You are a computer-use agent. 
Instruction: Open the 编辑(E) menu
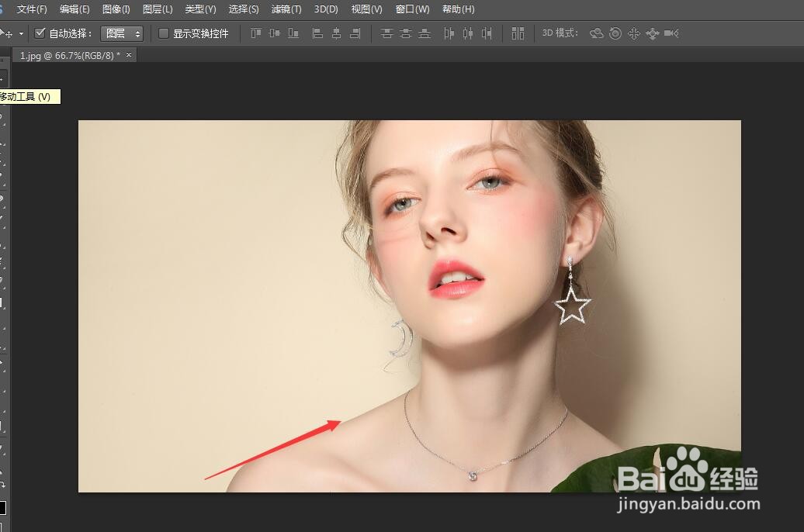click(75, 9)
